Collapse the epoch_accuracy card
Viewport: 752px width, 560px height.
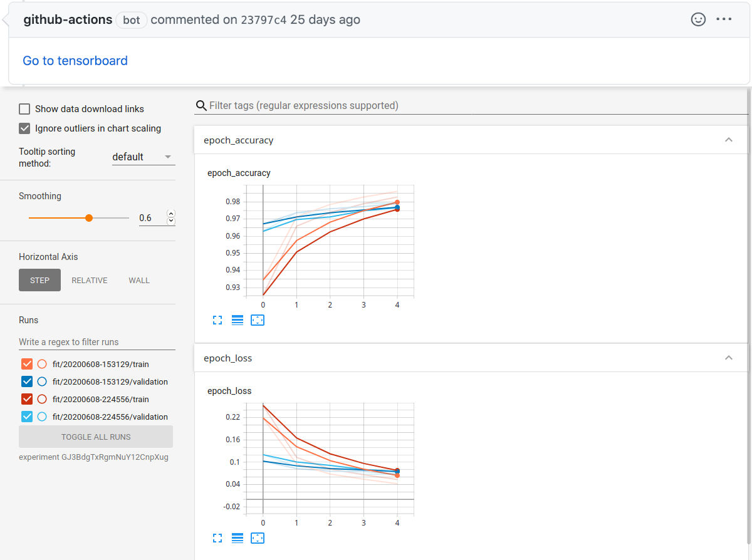click(729, 140)
